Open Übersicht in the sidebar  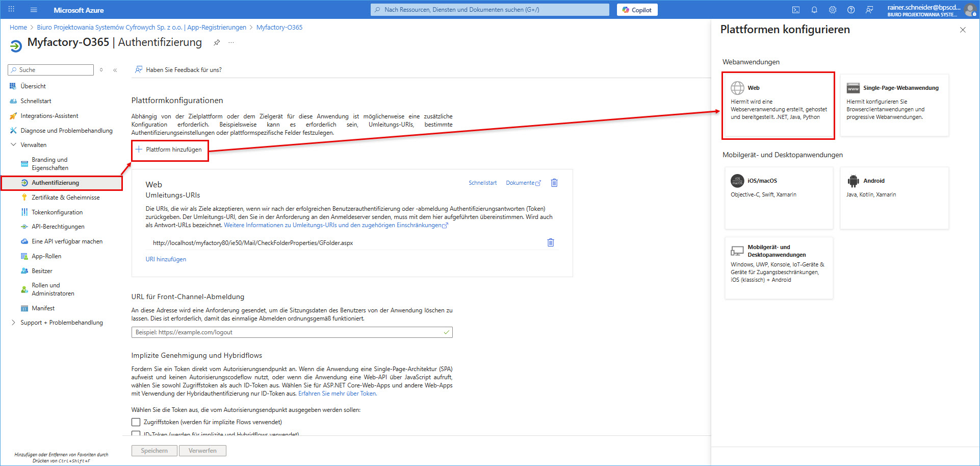tap(33, 86)
